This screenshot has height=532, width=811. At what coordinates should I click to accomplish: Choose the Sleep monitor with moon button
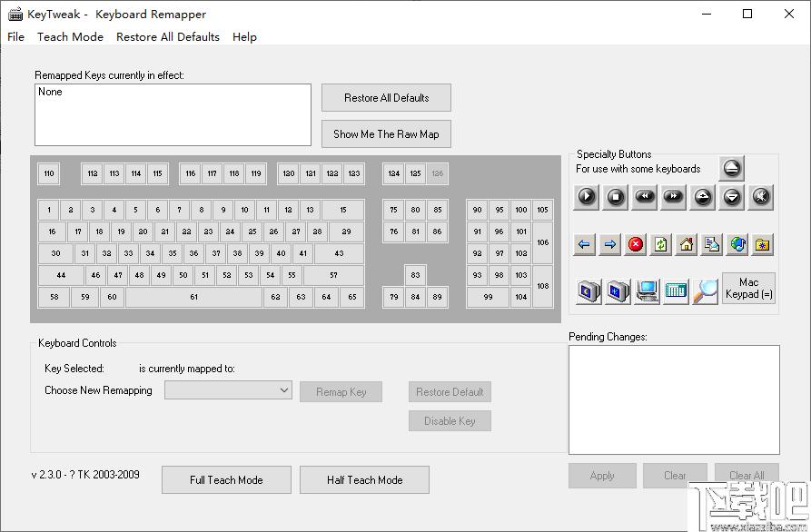click(x=588, y=291)
